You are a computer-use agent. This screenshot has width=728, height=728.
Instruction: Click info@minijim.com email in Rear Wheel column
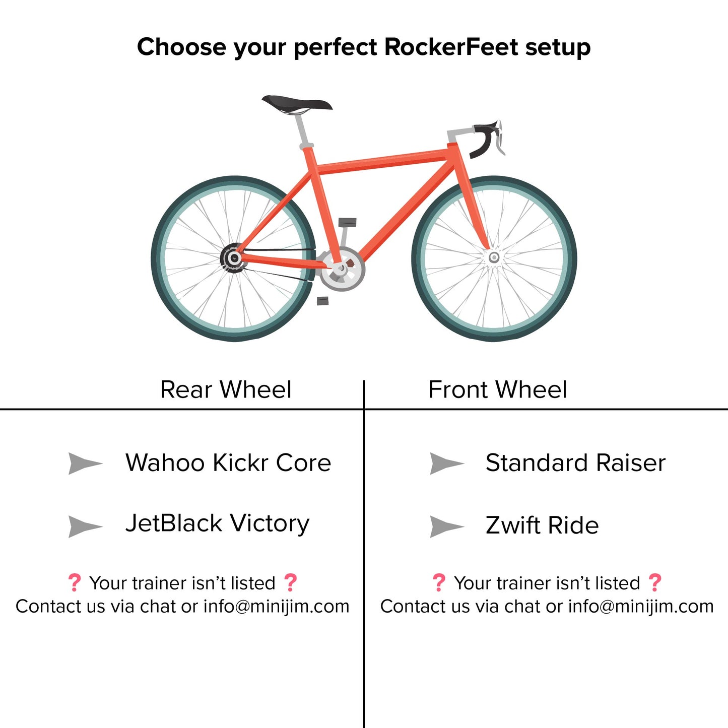tap(276, 606)
